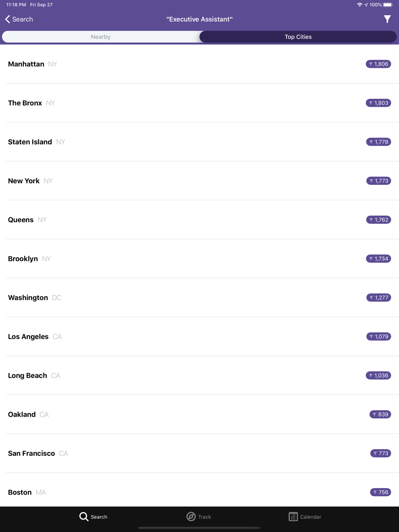The width and height of the screenshot is (399, 532).
Task: Open the Search magnifier tab icon
Action: 84,516
